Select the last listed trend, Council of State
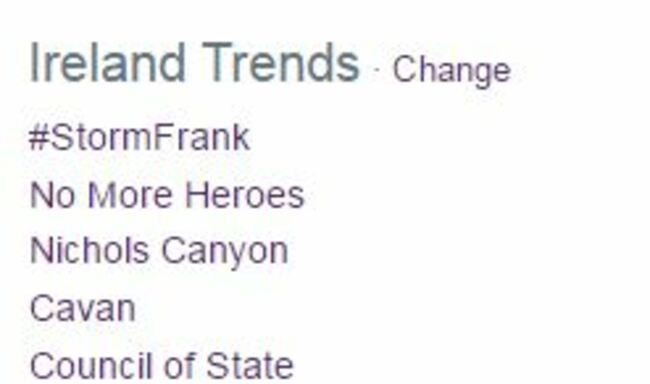The width and height of the screenshot is (650, 384). click(162, 365)
